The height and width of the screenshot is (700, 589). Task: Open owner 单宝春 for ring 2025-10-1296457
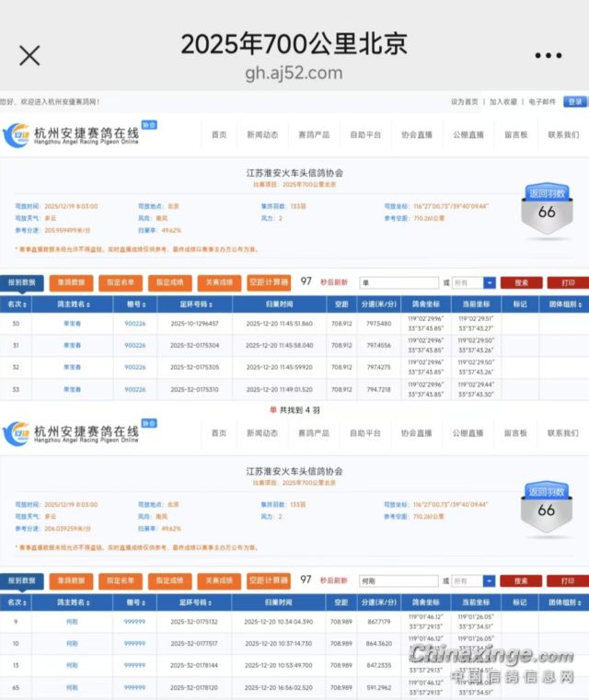point(72,324)
